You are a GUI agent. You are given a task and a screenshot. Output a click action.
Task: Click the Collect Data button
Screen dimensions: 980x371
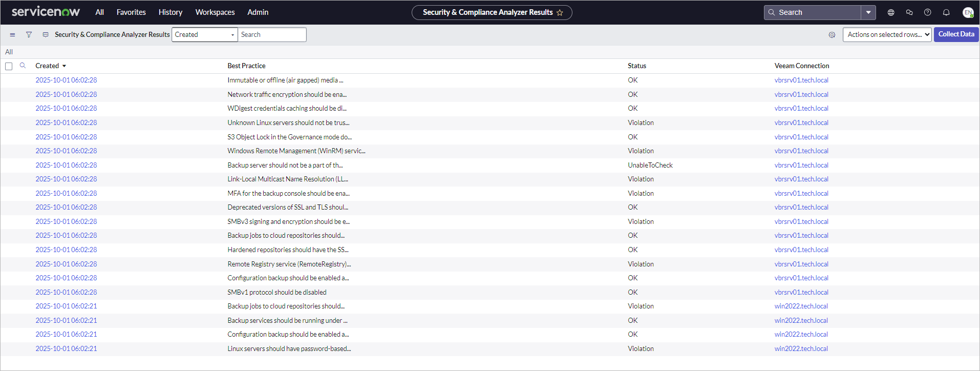956,34
